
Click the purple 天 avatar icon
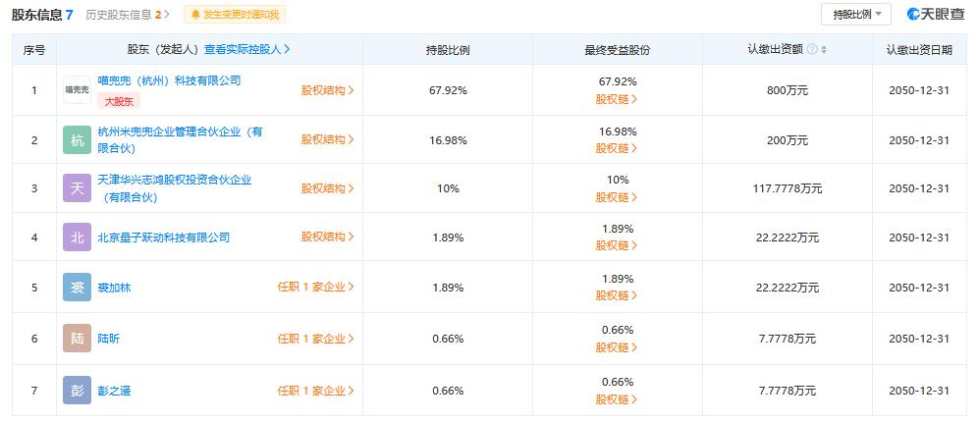(77, 187)
